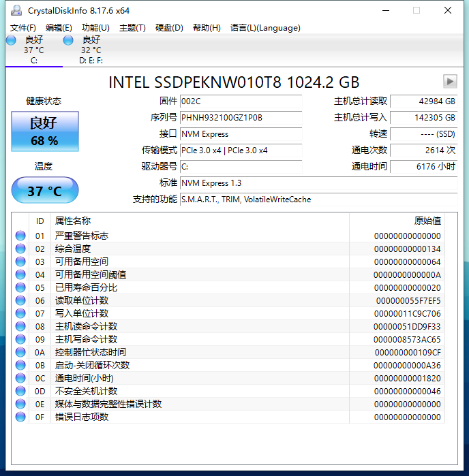The height and width of the screenshot is (476, 469).
Task: Select the 媒体与数据完整性错误计数 attribute name
Action: 108,404
